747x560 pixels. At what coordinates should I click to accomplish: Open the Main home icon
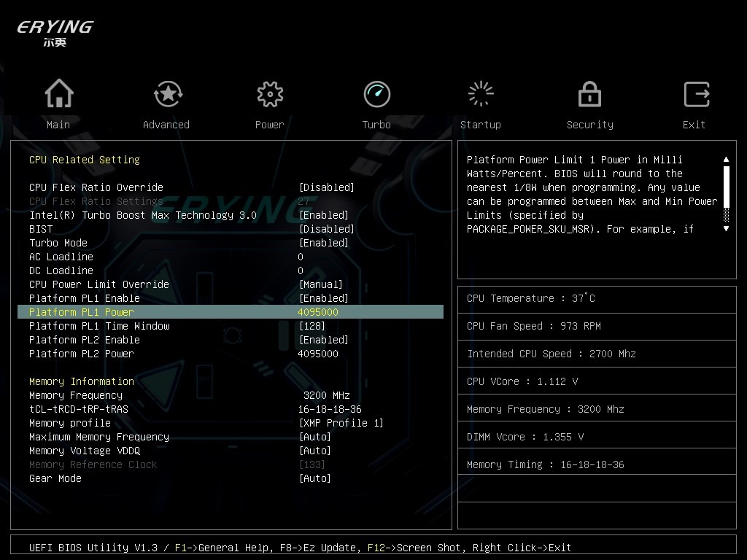click(58, 94)
